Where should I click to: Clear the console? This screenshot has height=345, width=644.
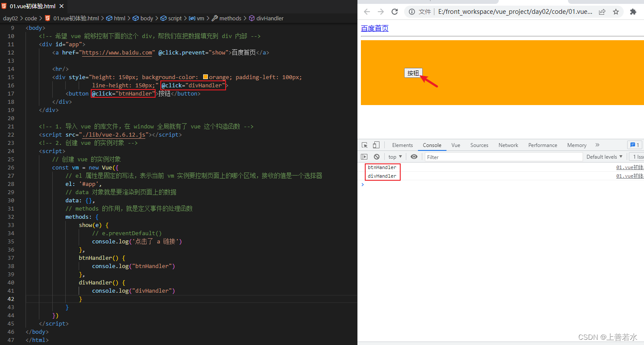(x=376, y=157)
